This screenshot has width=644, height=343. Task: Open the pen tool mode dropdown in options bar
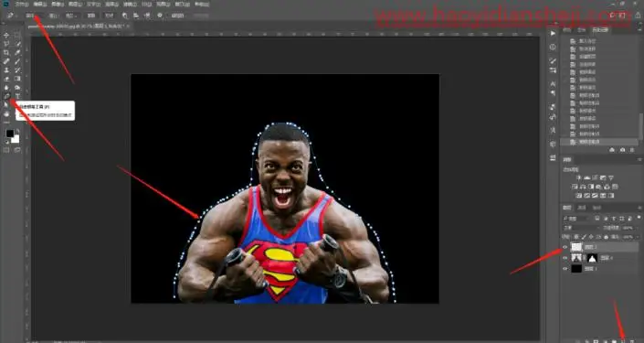[34, 16]
